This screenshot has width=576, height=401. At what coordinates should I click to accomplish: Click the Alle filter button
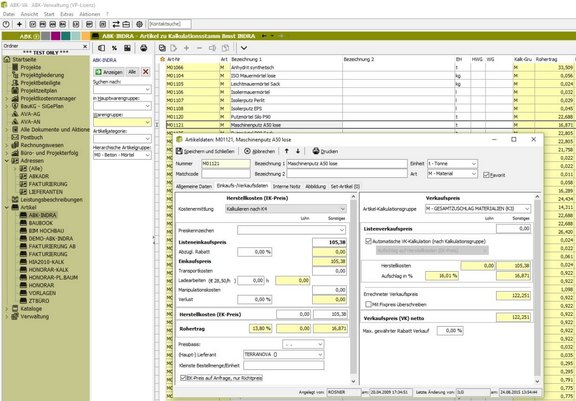[132, 72]
